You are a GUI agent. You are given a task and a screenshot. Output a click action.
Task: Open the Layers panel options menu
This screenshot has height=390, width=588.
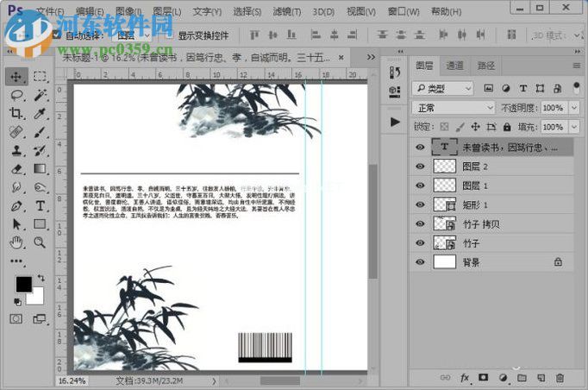[577, 66]
